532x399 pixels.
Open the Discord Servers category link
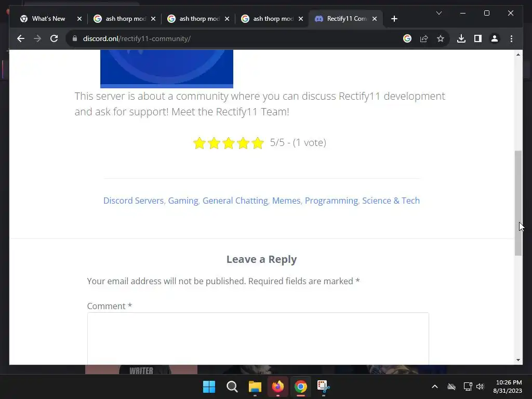[x=134, y=201]
